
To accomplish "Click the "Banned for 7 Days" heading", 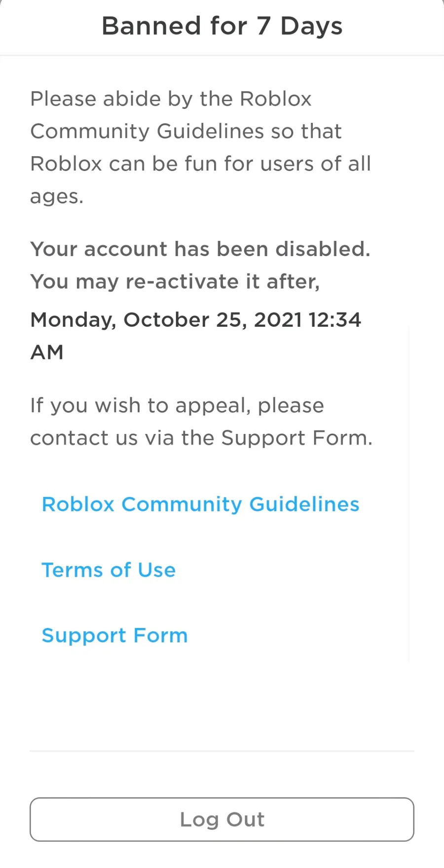I will [222, 26].
